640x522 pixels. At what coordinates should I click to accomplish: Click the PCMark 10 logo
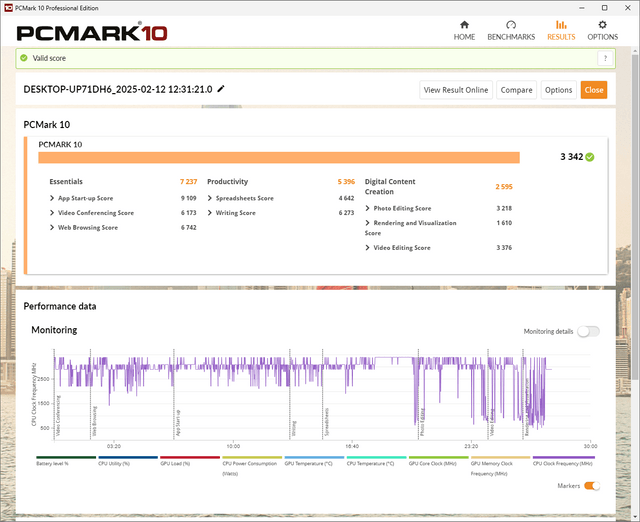pos(92,33)
